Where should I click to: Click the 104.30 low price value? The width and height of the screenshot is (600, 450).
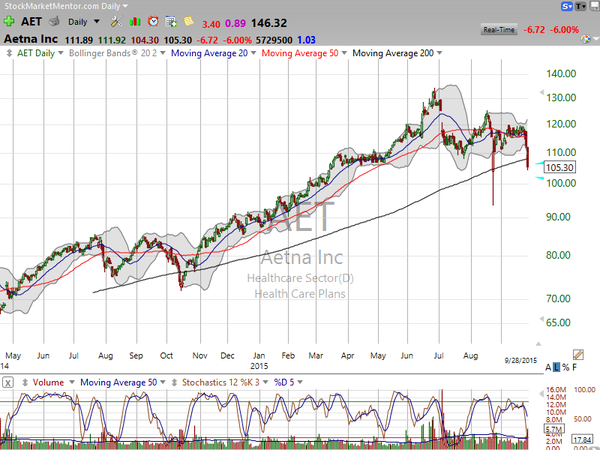[145, 40]
